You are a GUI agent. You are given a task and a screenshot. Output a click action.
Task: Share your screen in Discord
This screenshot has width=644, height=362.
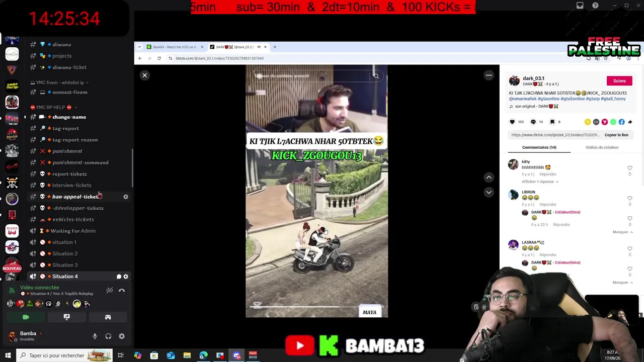coord(66,317)
